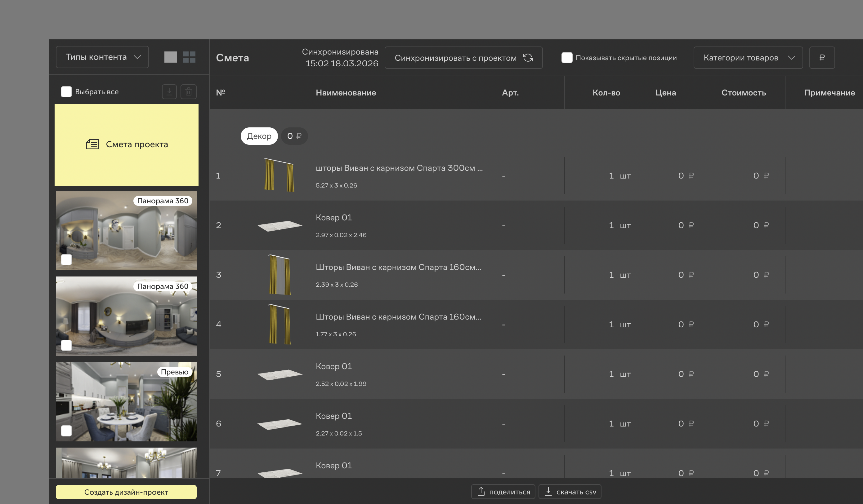Click the download CSV arrow icon
This screenshot has width=863, height=504.
(548, 491)
